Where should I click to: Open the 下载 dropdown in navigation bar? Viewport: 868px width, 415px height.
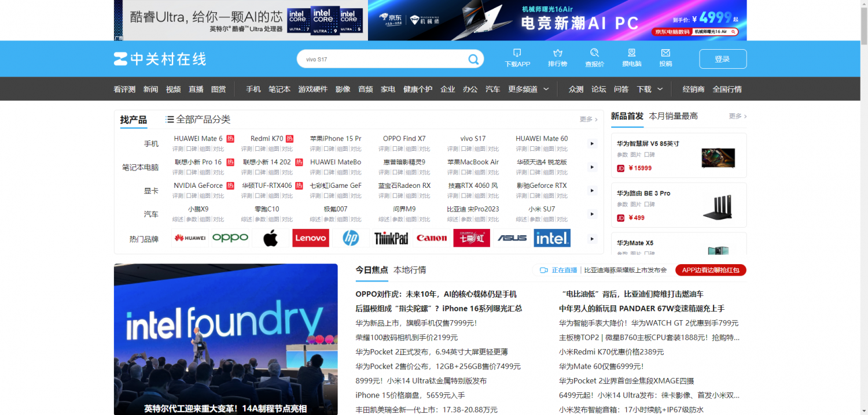[650, 89]
